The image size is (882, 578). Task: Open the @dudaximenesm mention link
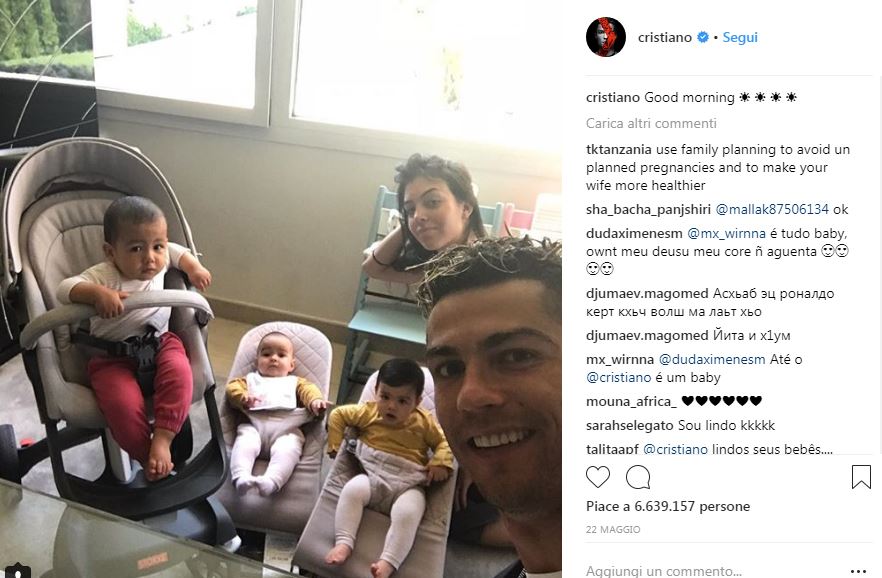(x=712, y=359)
